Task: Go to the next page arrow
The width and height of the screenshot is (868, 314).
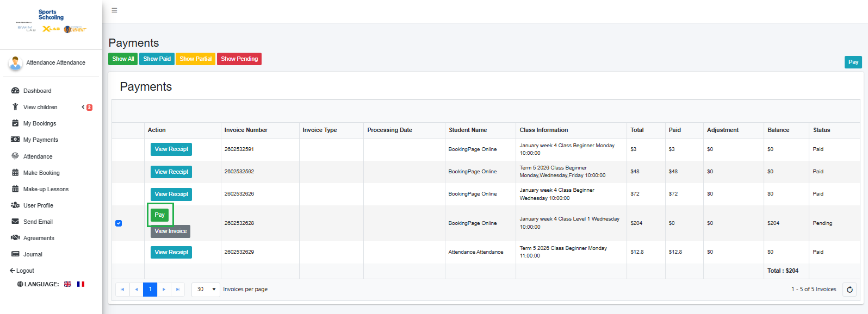Action: [x=164, y=290]
